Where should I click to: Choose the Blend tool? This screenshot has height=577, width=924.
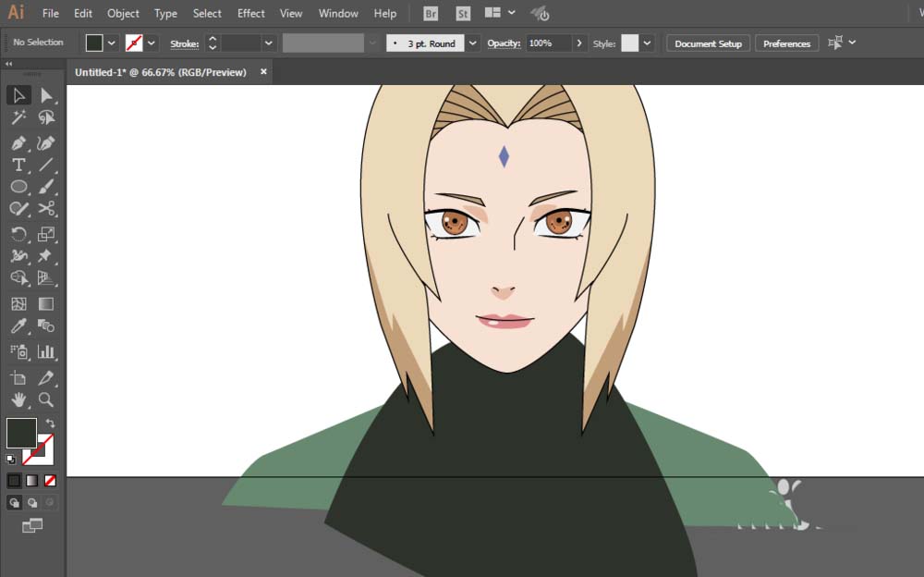point(46,326)
